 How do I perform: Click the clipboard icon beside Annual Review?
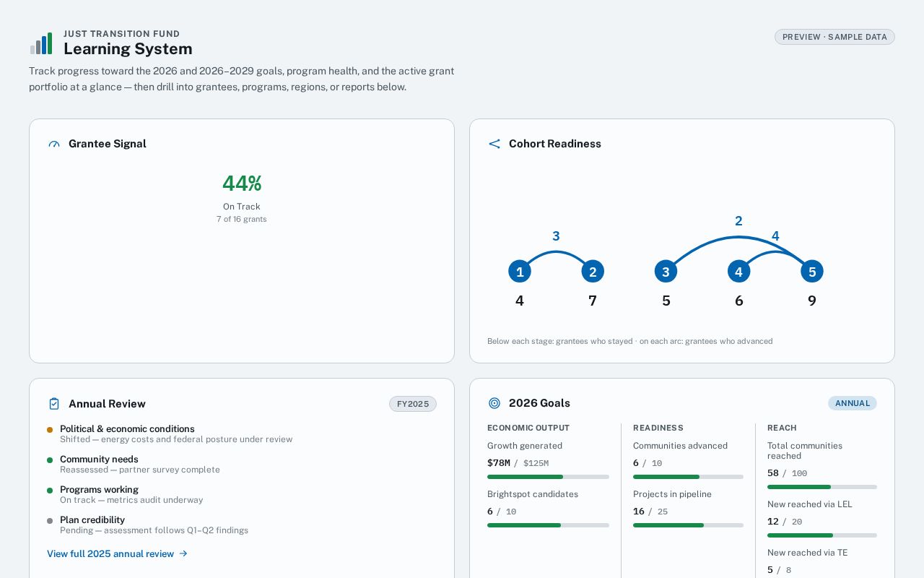pos(54,404)
